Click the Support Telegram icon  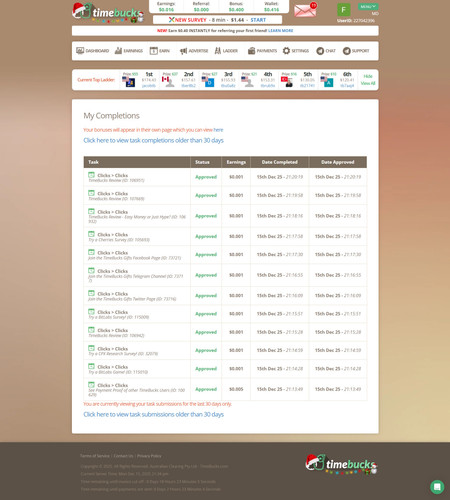(347, 51)
